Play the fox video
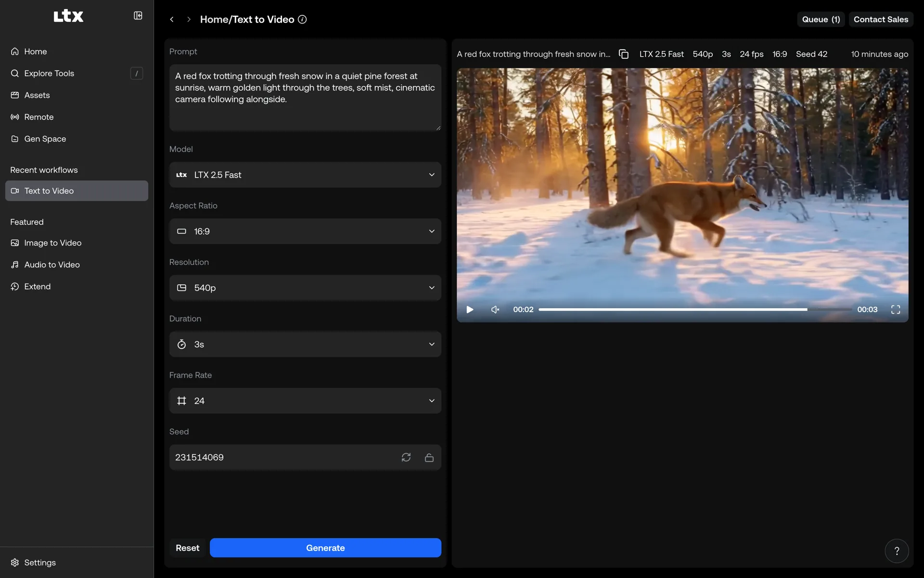 (470, 309)
